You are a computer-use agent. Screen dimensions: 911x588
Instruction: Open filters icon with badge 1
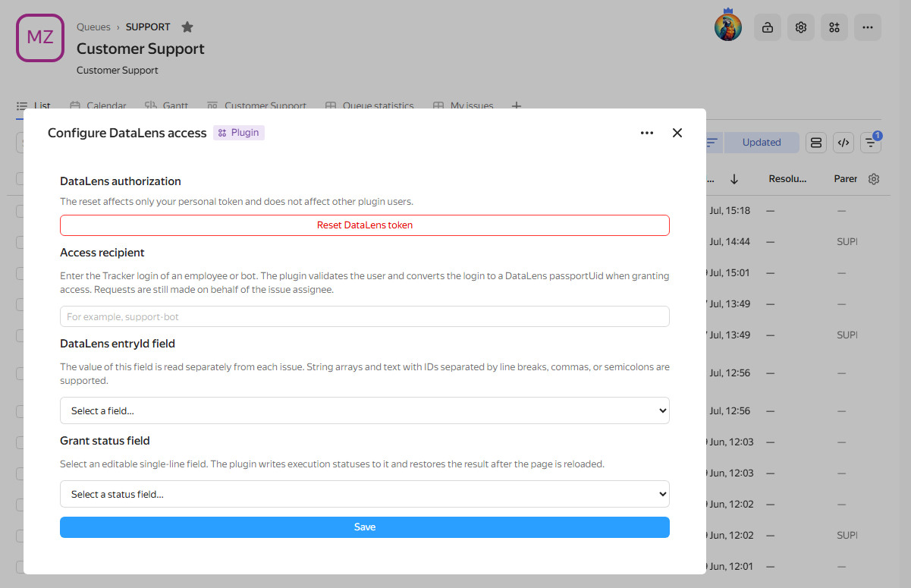click(871, 143)
